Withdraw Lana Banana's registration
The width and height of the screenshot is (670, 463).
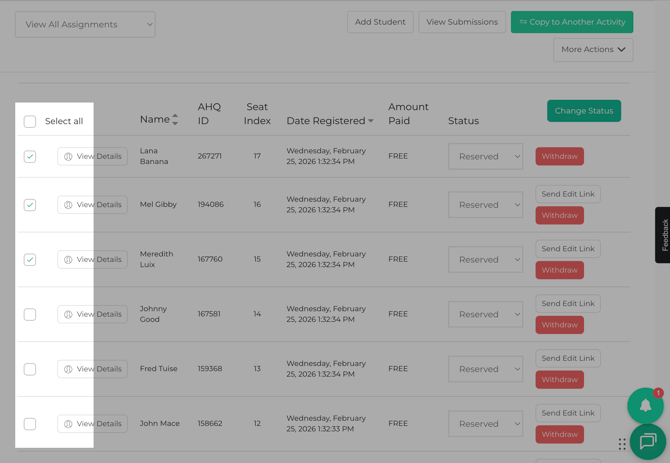[559, 157]
